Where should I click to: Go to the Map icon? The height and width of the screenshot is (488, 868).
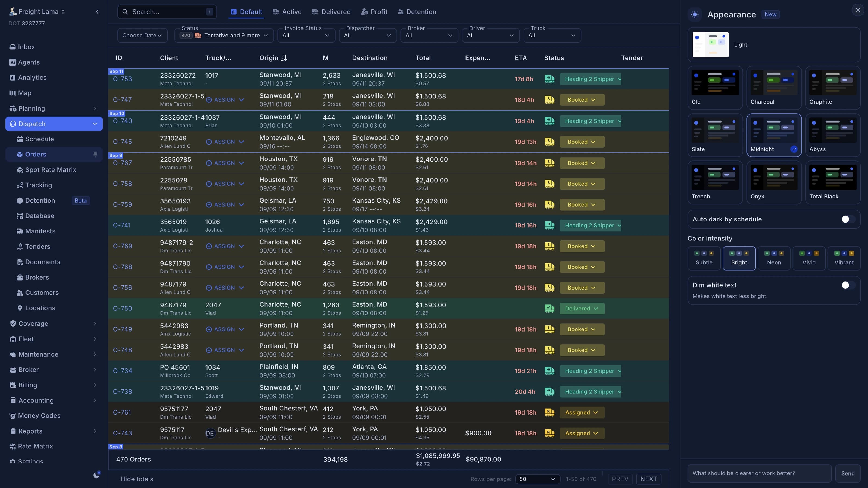12,93
